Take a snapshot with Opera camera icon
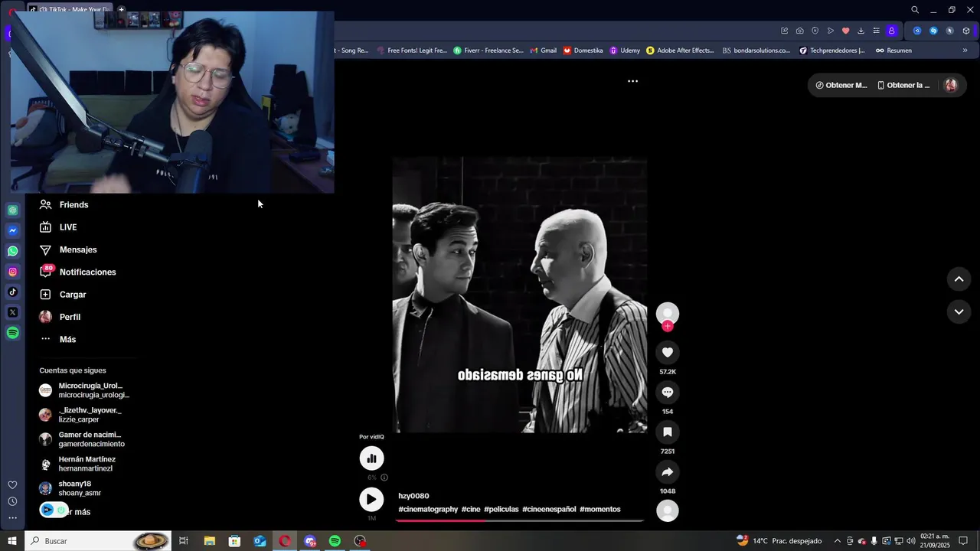The height and width of the screenshot is (551, 980). (799, 31)
